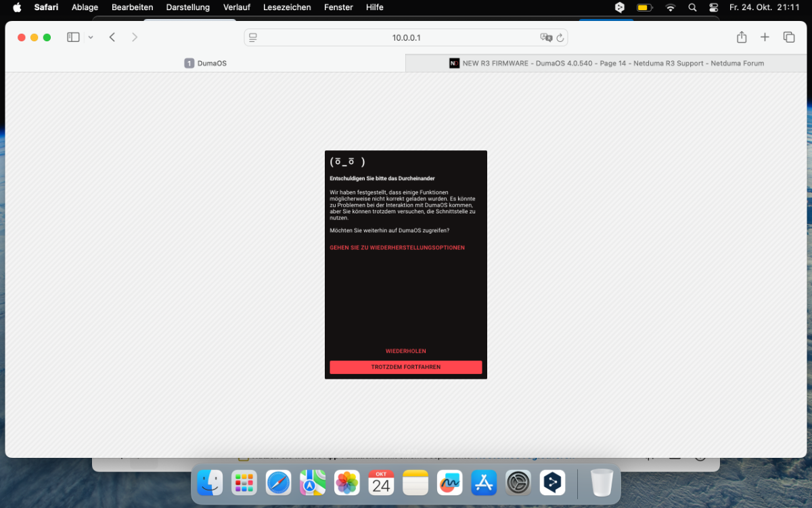
Task: Open GEHEN SIE ZU WIEDERHERSTELLUNGSOPTIONEN link
Action: [397, 248]
